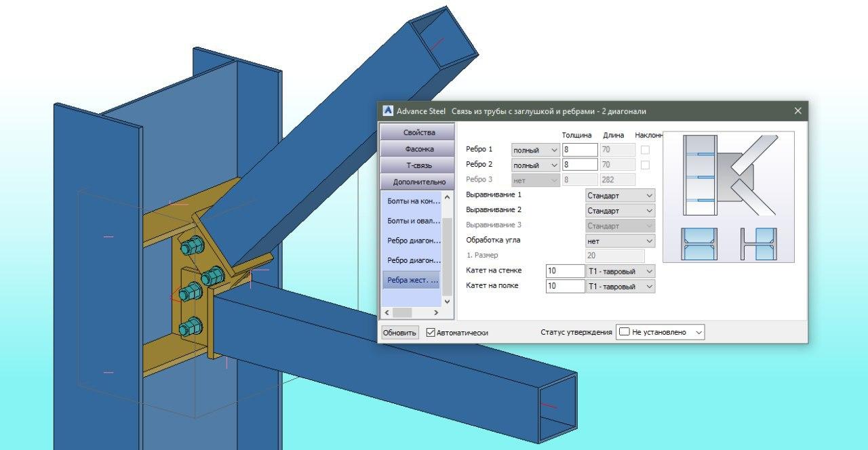
Task: Toggle the Наклонный checkbox for Ребро 2
Action: point(645,165)
